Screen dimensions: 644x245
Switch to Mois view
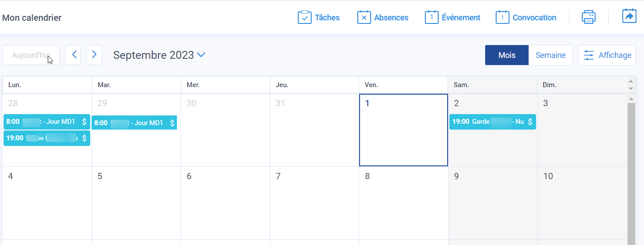[x=507, y=55]
